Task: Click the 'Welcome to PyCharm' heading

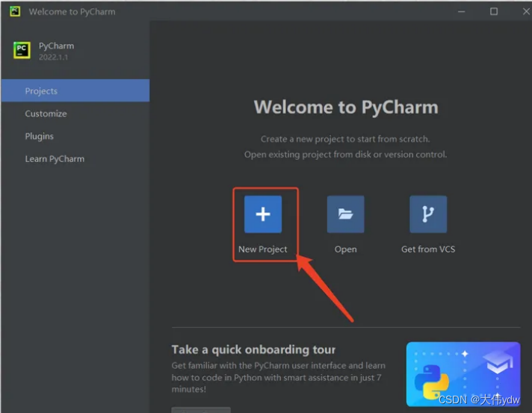Action: [346, 107]
